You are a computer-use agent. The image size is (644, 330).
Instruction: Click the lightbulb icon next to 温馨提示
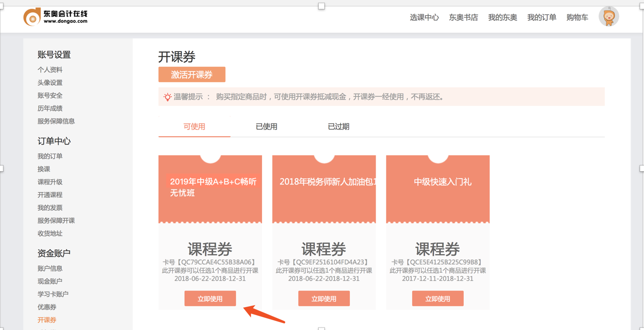click(166, 97)
